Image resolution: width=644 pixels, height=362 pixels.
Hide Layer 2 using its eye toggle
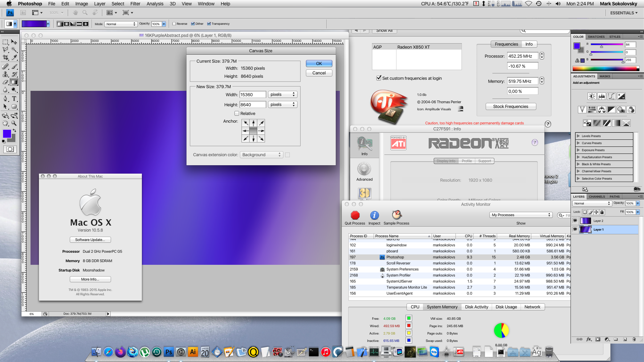(x=575, y=221)
